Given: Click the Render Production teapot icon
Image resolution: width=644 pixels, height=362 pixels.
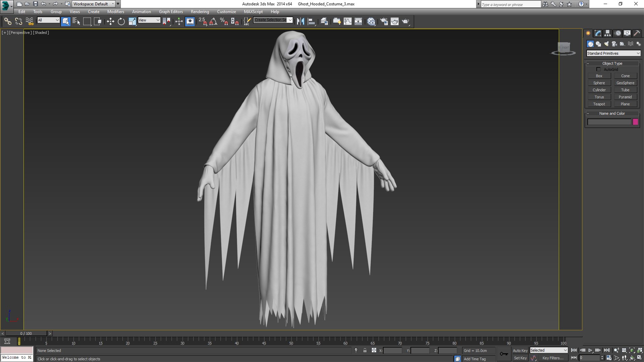Looking at the screenshot, I should pyautogui.click(x=406, y=21).
